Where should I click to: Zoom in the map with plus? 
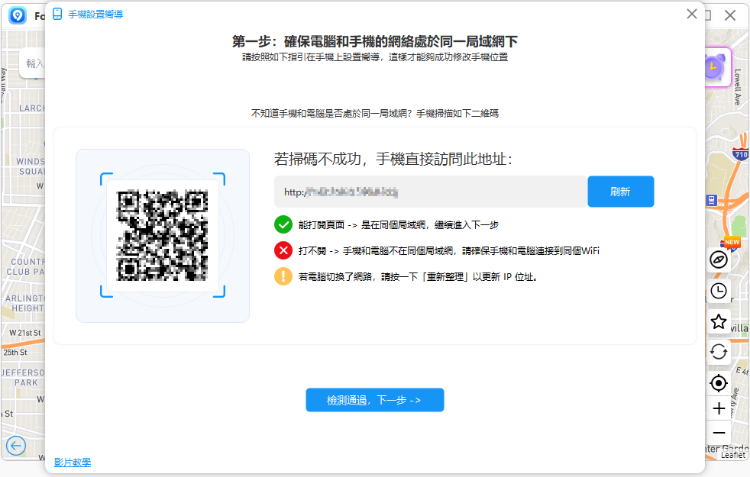coord(718,409)
